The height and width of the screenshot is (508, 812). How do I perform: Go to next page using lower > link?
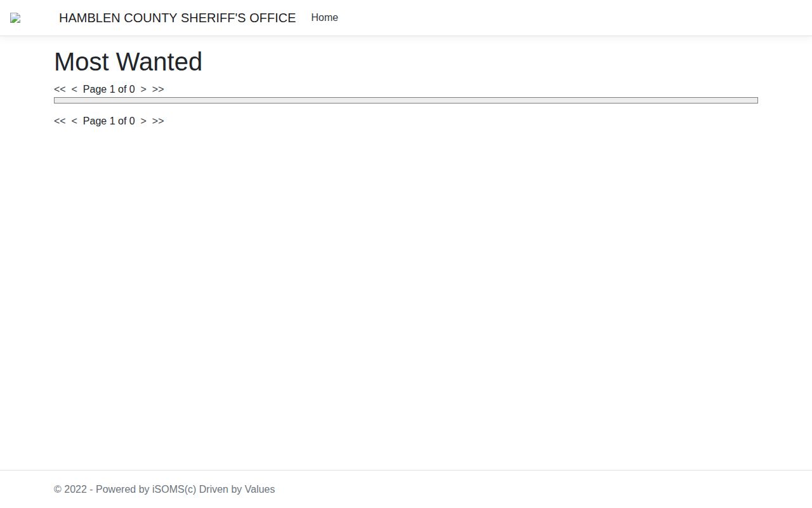tap(143, 121)
